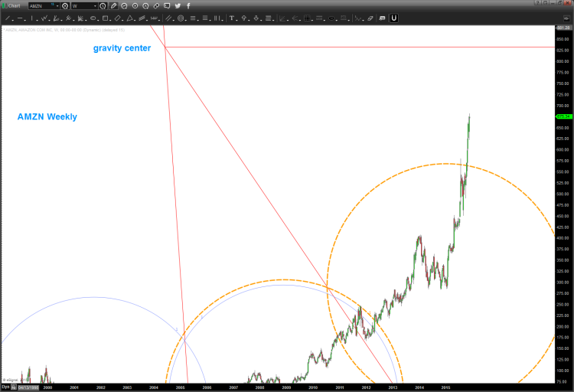The image size is (574, 392).
Task: Select the up arrow marker tool
Action: click(244, 18)
